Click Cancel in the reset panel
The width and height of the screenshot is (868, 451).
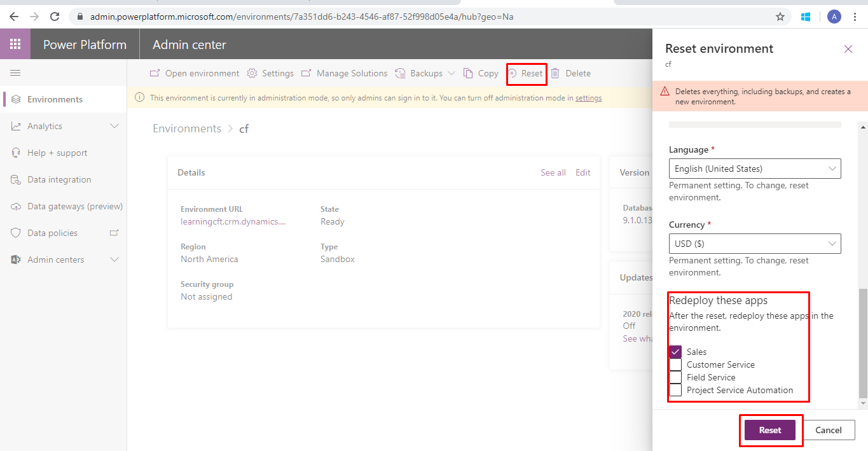[829, 430]
